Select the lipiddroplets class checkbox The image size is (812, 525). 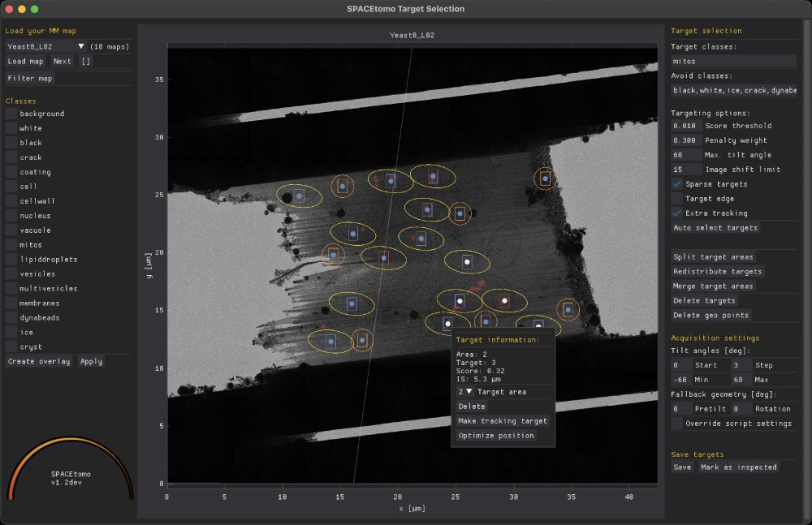point(11,260)
